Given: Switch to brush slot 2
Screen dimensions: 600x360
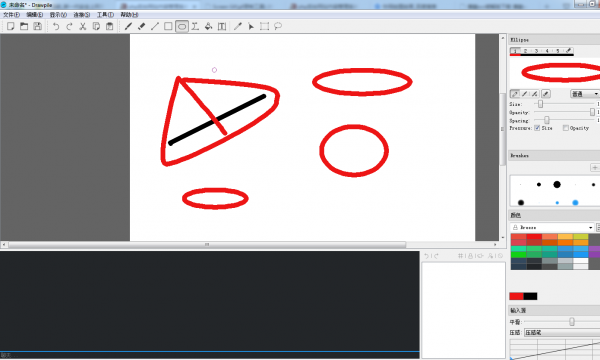Looking at the screenshot, I should [x=526, y=50].
